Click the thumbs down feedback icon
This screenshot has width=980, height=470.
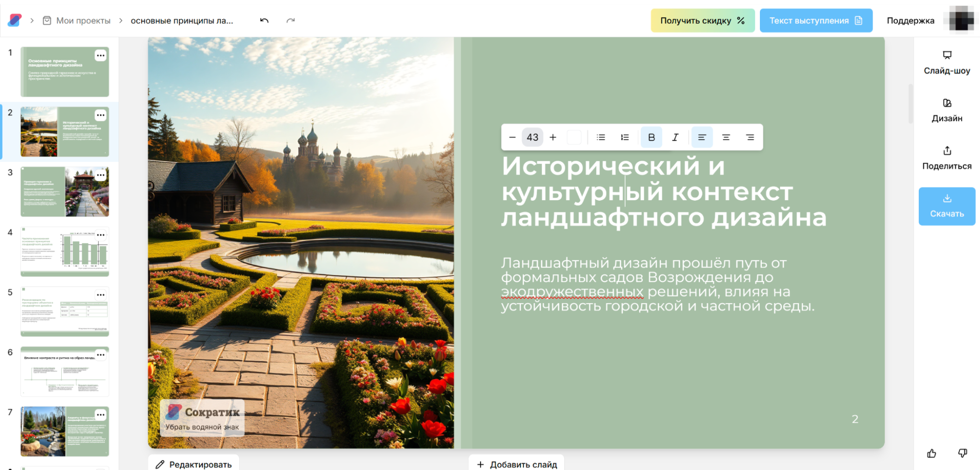962,453
